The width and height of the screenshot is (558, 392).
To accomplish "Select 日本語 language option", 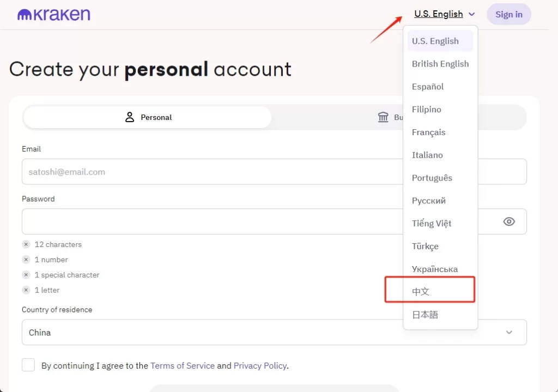I will pos(425,315).
